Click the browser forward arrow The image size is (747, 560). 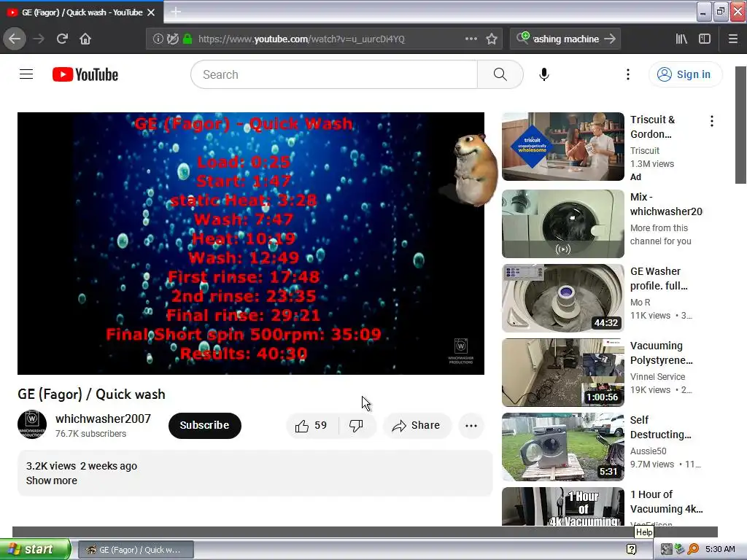click(x=39, y=39)
